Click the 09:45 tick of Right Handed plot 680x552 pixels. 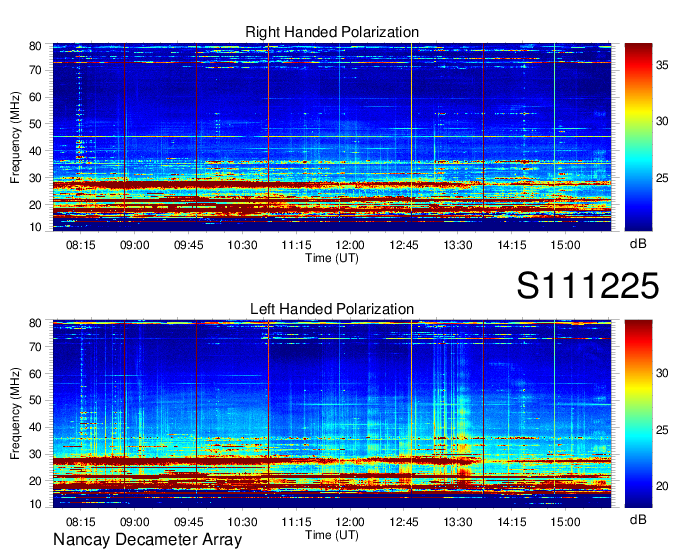click(x=189, y=245)
